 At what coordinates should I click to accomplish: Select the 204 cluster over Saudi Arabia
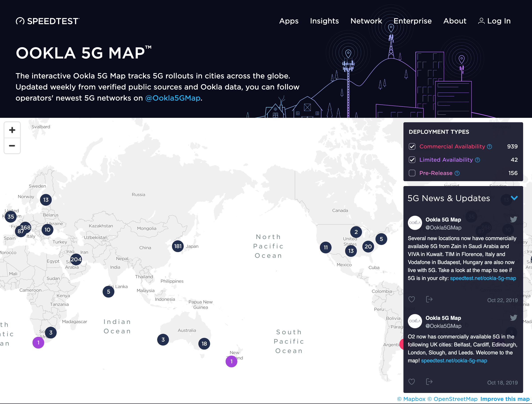76,259
